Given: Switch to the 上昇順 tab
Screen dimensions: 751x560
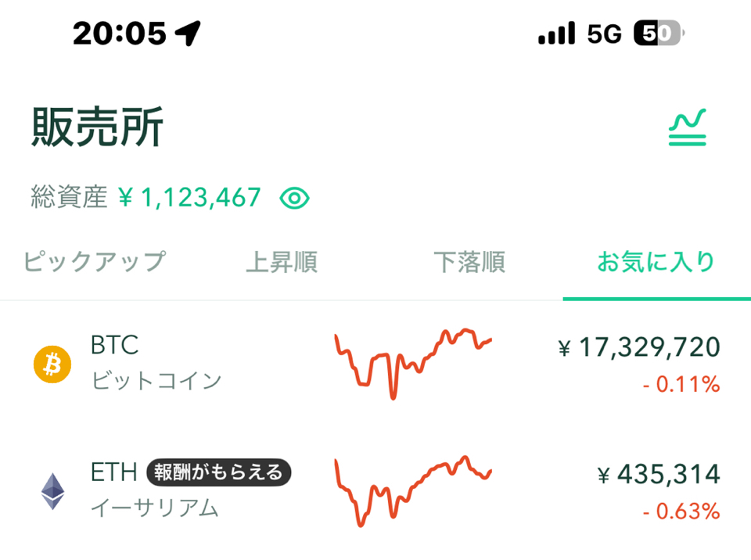Looking at the screenshot, I should coord(282,262).
